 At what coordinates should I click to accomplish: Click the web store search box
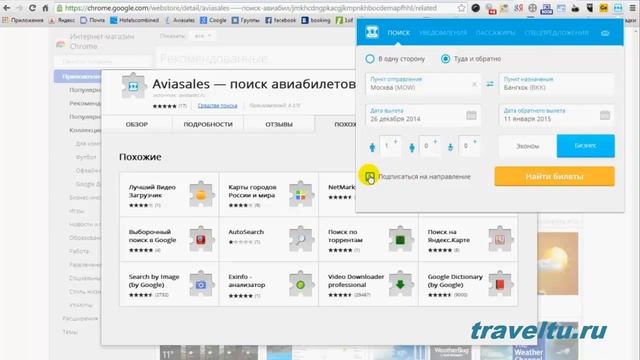pyautogui.click(x=102, y=61)
